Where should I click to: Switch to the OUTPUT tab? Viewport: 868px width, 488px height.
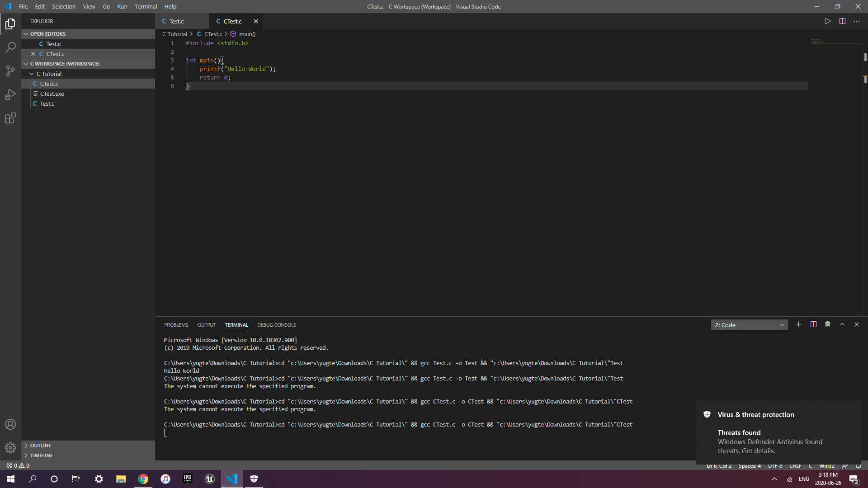coord(206,325)
